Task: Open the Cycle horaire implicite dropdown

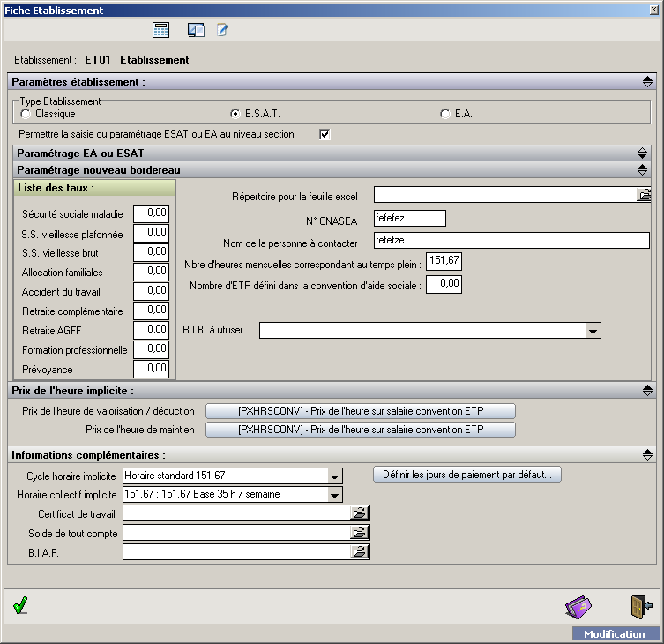Action: (x=334, y=476)
